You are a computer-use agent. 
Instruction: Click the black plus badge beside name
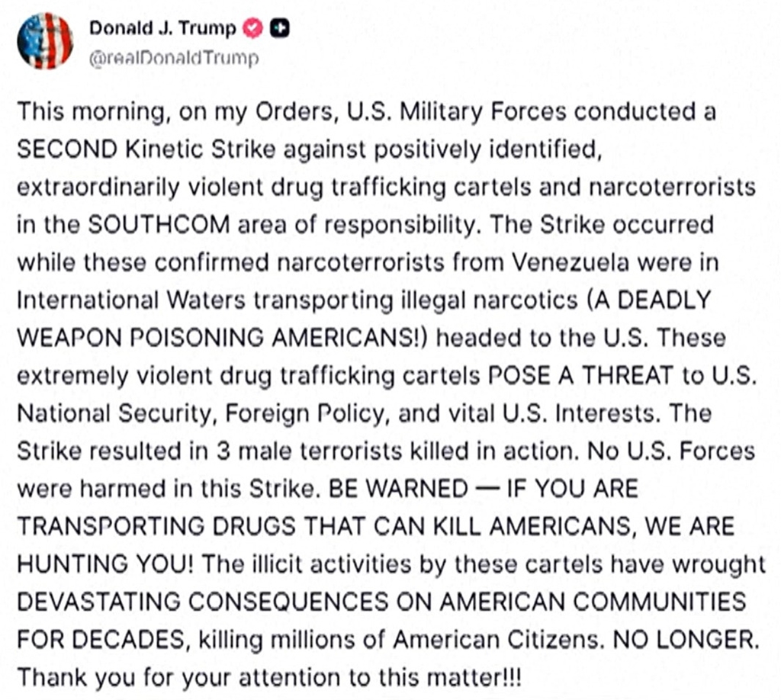click(280, 28)
